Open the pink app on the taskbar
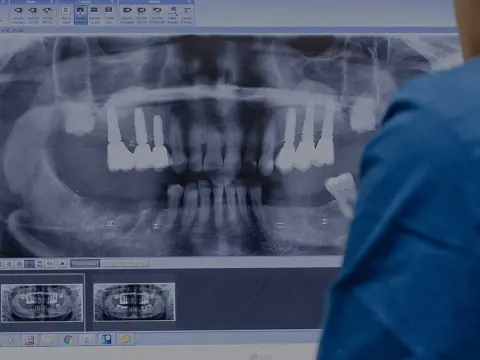The image size is (480, 360). 29,340
